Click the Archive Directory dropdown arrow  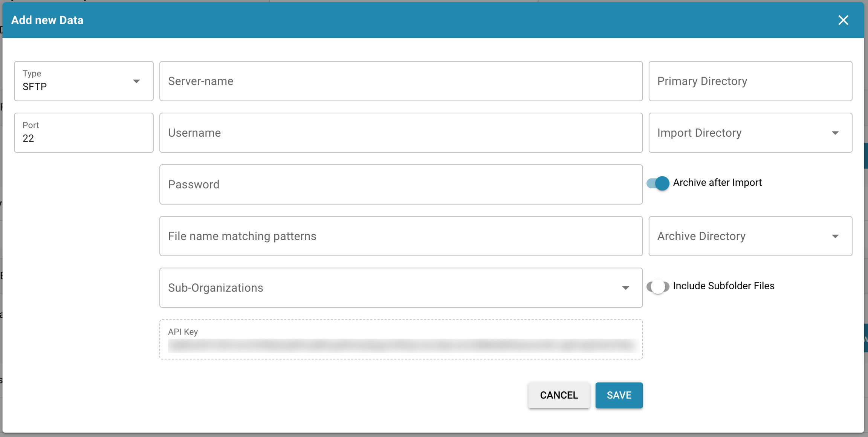point(835,236)
